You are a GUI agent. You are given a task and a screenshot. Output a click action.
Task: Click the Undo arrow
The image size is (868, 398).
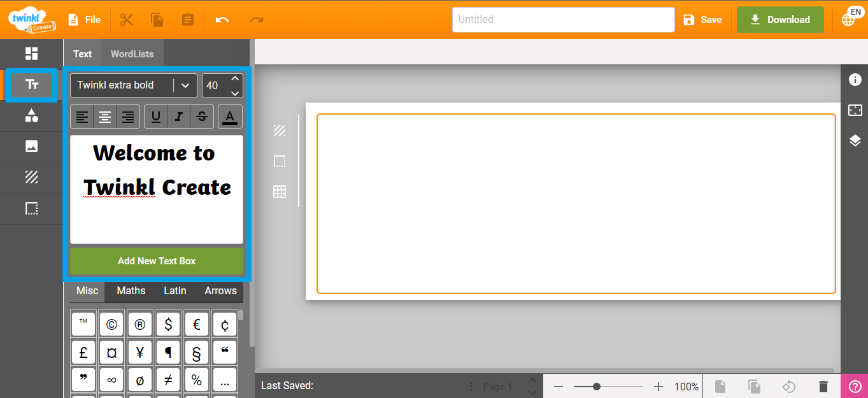(222, 20)
